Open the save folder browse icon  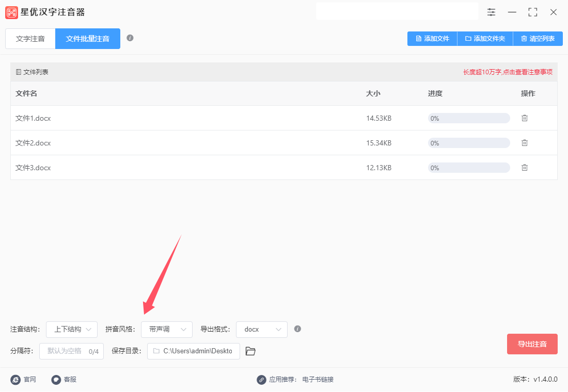pyautogui.click(x=250, y=351)
